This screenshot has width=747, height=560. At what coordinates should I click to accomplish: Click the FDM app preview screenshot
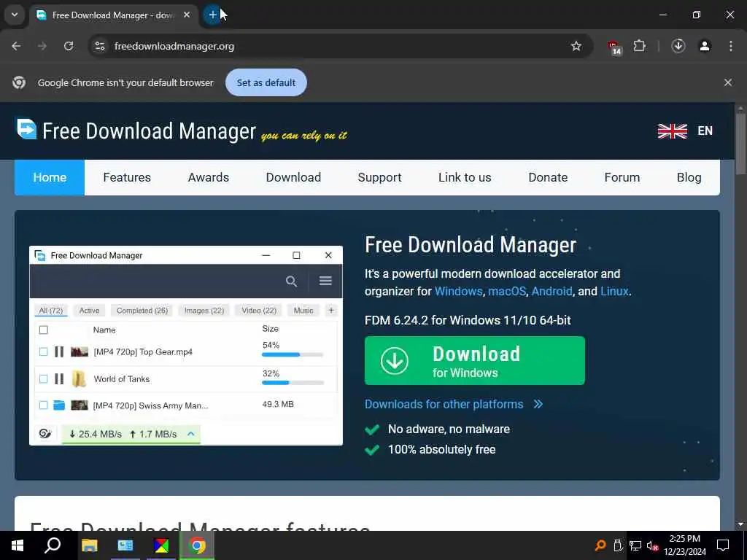coord(186,346)
